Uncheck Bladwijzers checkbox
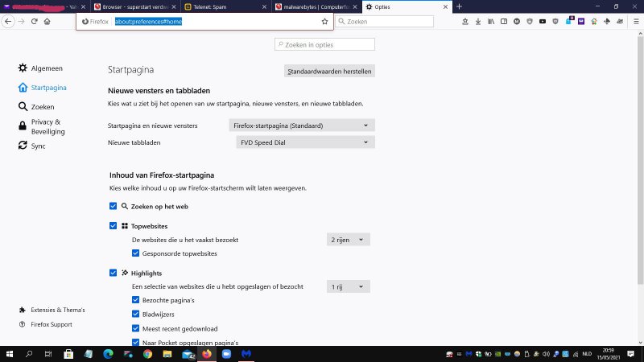This screenshot has width=644, height=362. pos(135,314)
